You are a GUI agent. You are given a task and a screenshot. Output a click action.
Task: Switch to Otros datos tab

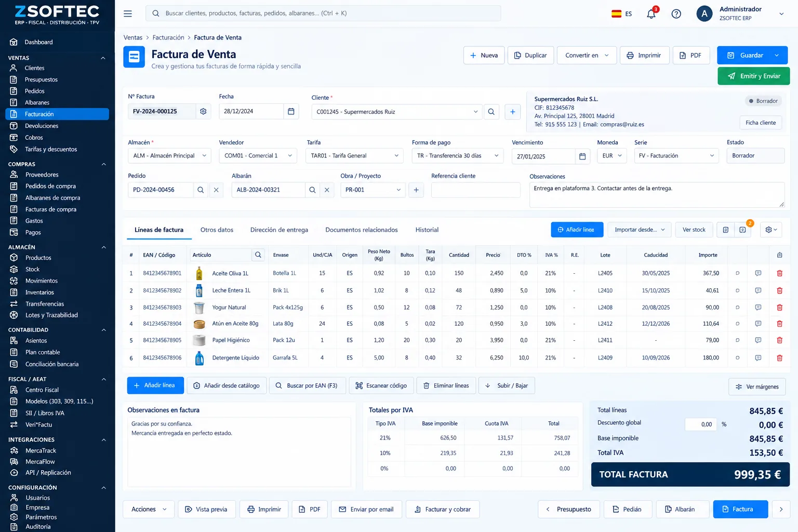217,230
